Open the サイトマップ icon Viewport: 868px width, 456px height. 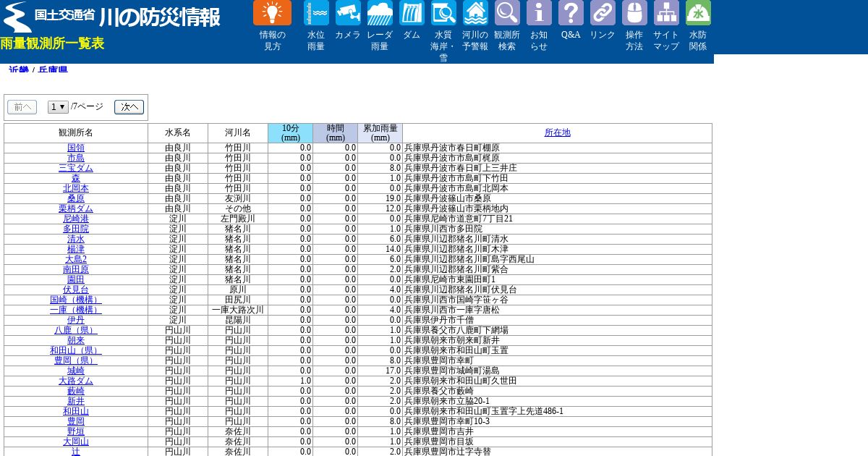coord(666,13)
